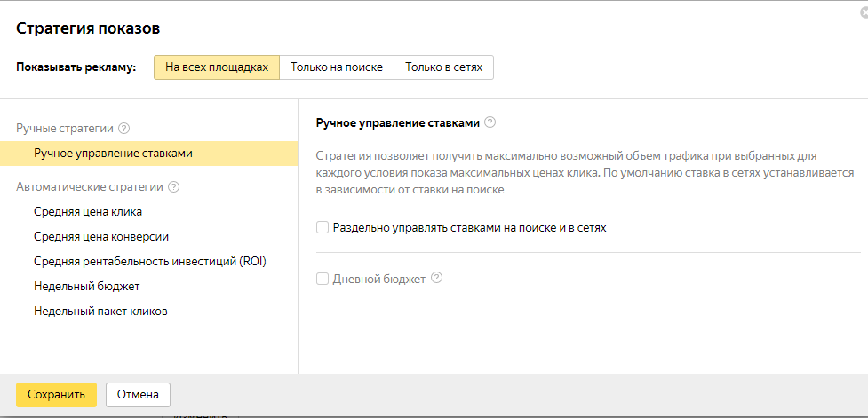The image size is (868, 418).
Task: Click the Автоматические стратегии section header
Action: 90,187
